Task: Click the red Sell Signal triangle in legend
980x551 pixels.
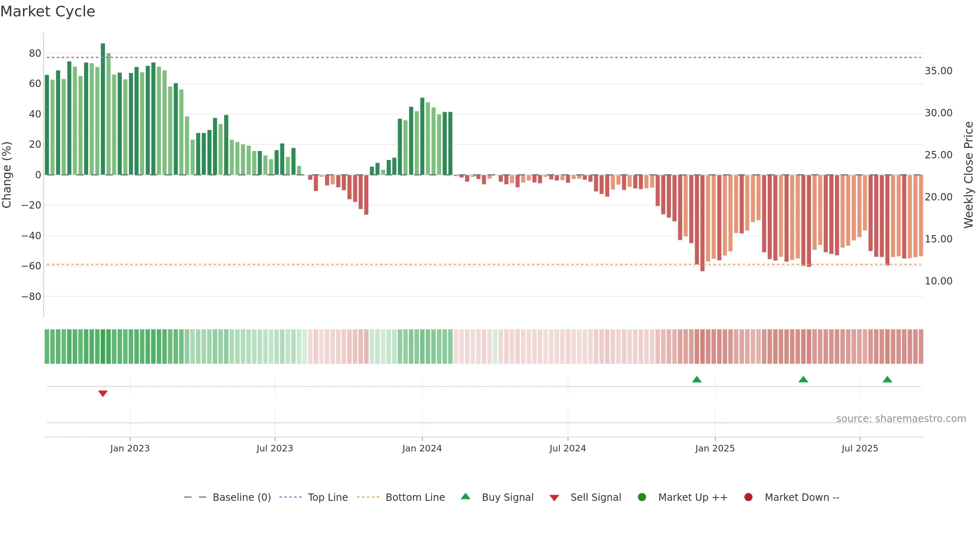Action: click(554, 498)
